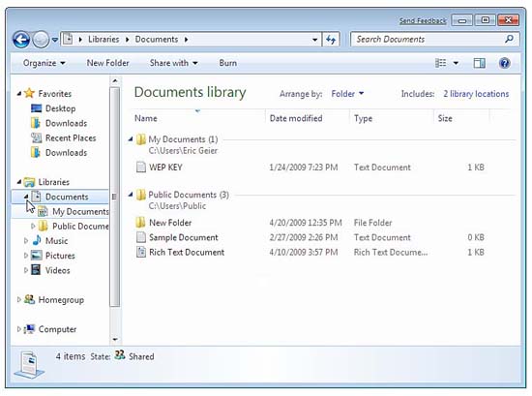The image size is (532, 396).
Task: Click the search magnifier icon
Action: [509, 39]
